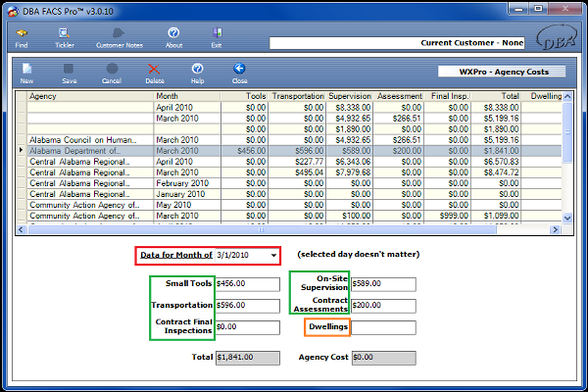Click the Exit toolbar icon
Screen dimensions: 588x392
pos(217,38)
